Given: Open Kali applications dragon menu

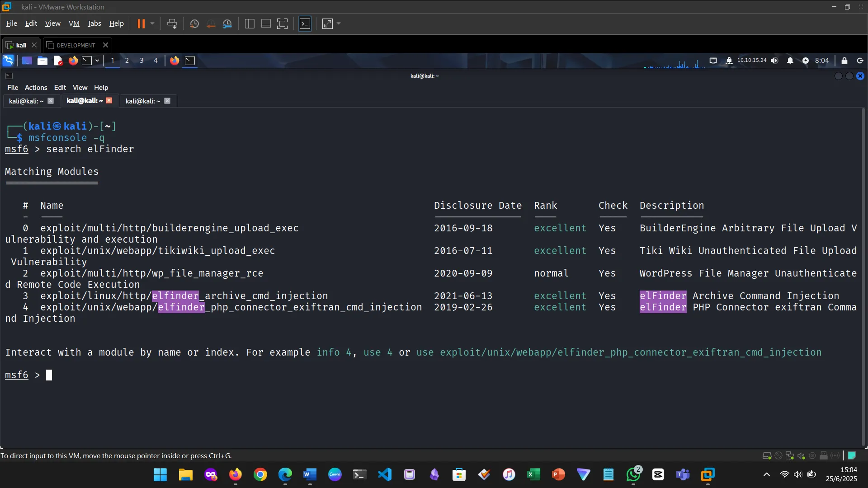Looking at the screenshot, I should point(8,61).
